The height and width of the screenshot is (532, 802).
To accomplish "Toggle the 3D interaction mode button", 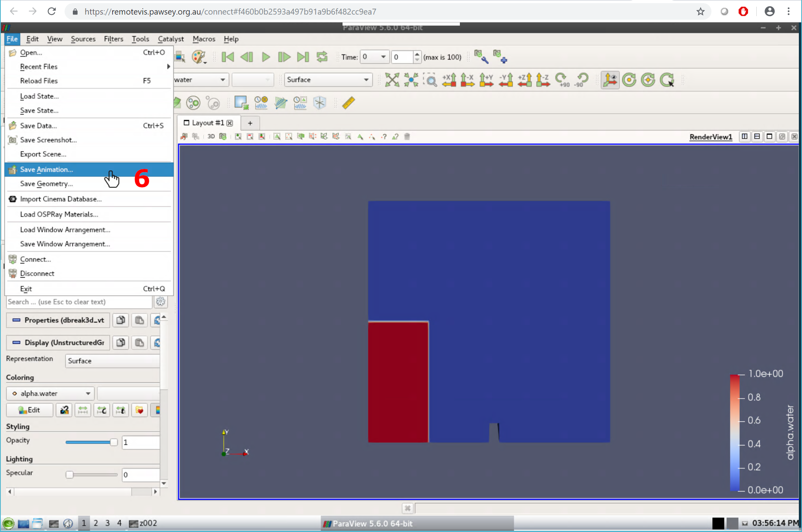I will pos(211,137).
